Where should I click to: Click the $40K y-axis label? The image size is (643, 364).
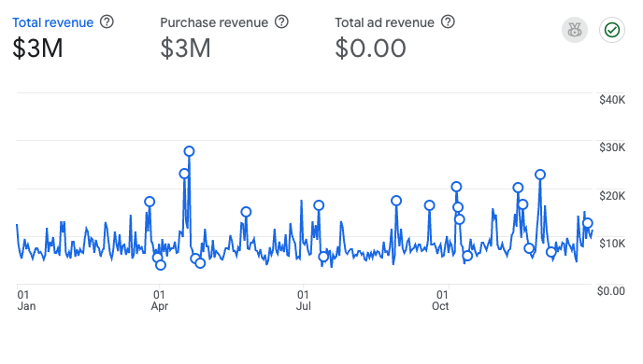click(x=612, y=100)
